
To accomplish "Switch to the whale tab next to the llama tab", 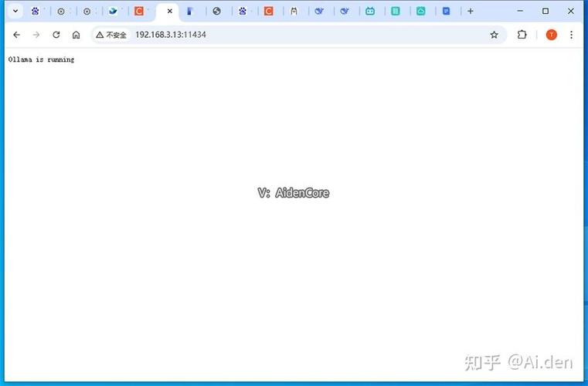I will click(x=319, y=12).
